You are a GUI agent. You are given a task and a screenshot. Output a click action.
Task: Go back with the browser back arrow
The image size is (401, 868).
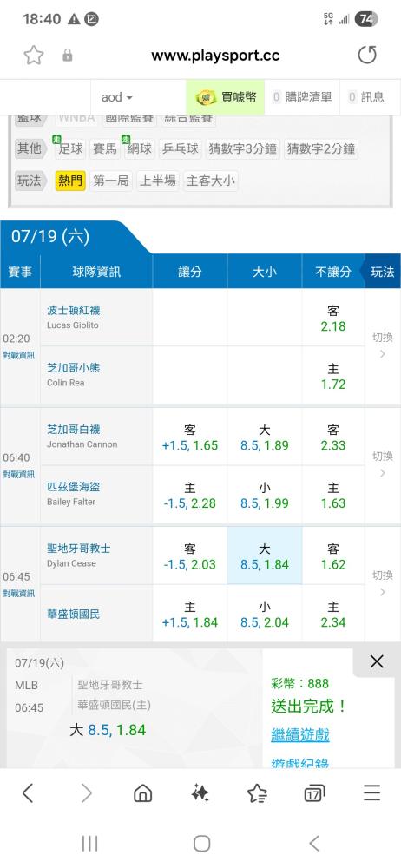pos(28,793)
